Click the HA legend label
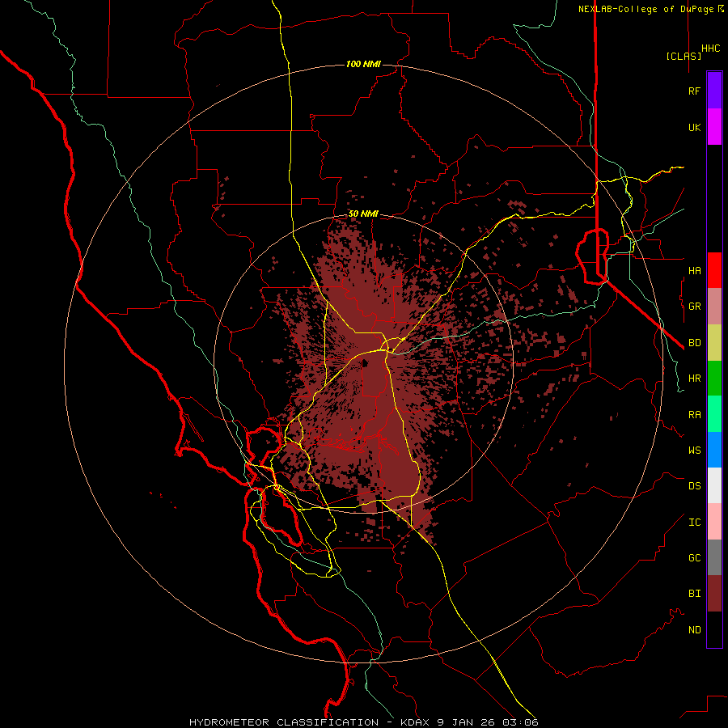 click(694, 270)
